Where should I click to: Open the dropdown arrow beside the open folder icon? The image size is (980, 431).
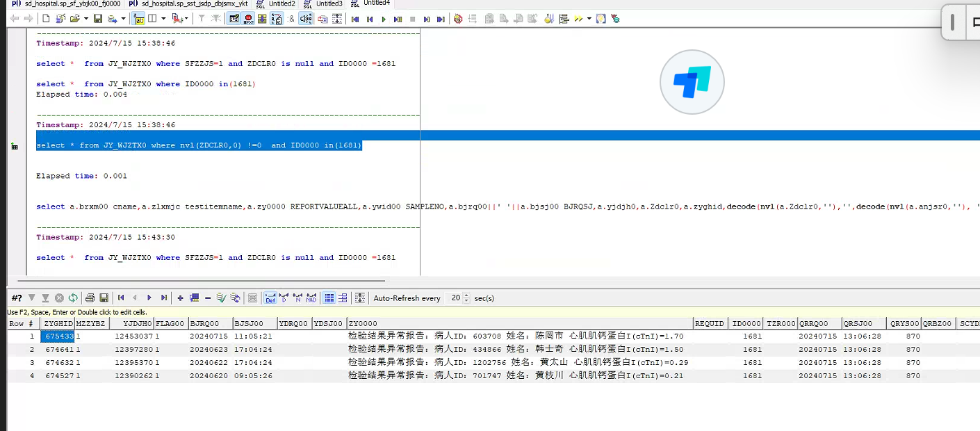pyautogui.click(x=86, y=19)
